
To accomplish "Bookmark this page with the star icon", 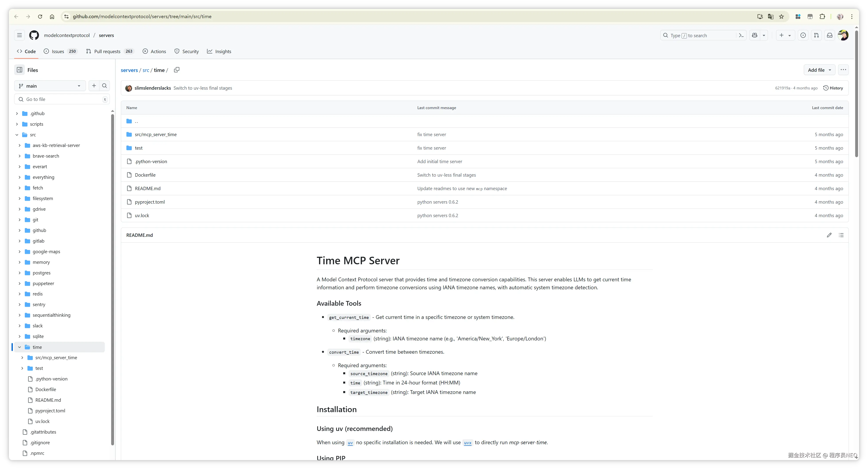I will [x=781, y=17].
